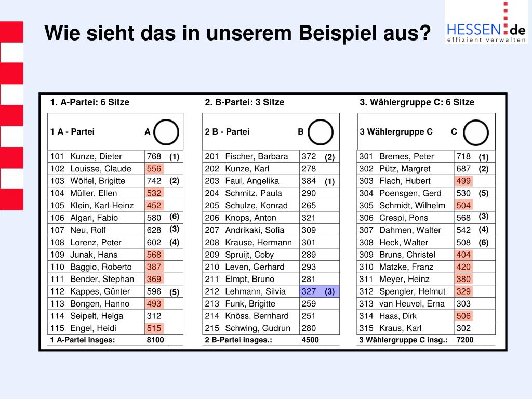
Task: Select candidate 314 Haas, Dirk
Action: [398, 316]
